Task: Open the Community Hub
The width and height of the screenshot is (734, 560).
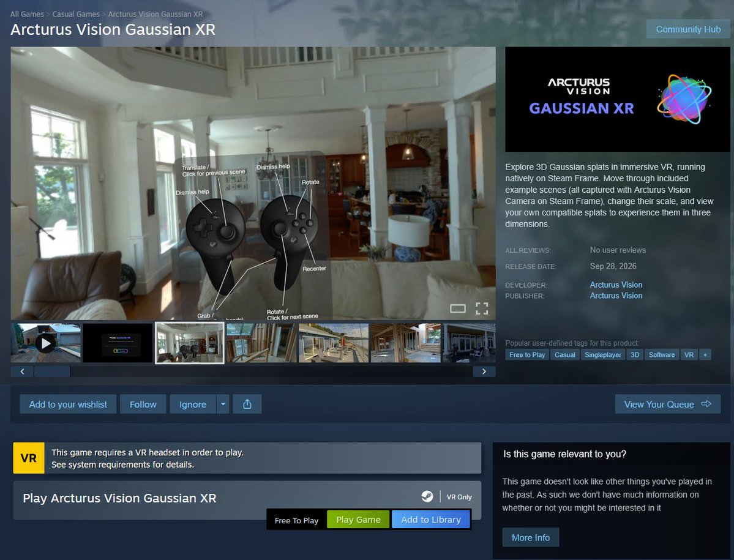Action: tap(688, 29)
